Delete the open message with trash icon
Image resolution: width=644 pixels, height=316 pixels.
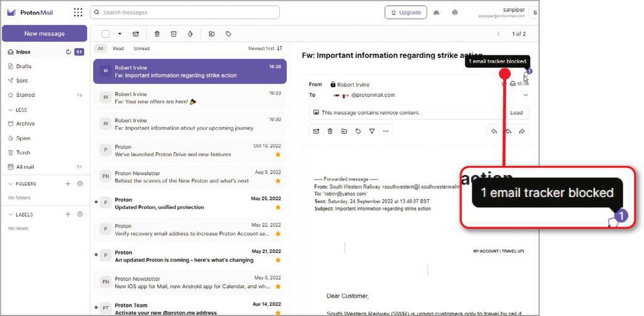(x=330, y=131)
